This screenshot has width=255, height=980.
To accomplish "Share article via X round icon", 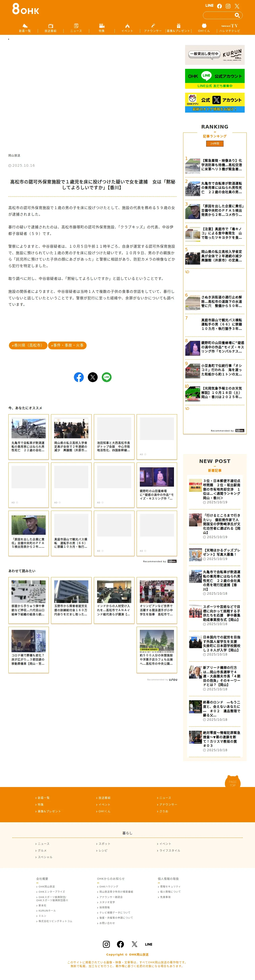I will 93,377.
